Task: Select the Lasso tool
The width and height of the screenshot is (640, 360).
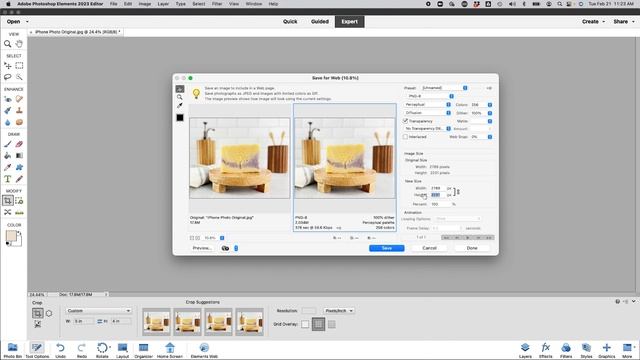Action: tap(7, 77)
